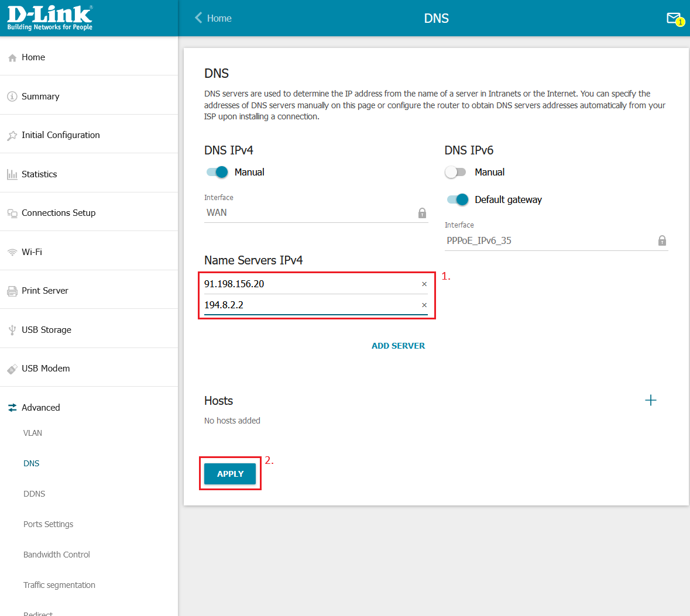Click the Statistics chart icon
690x616 pixels.
(12, 174)
